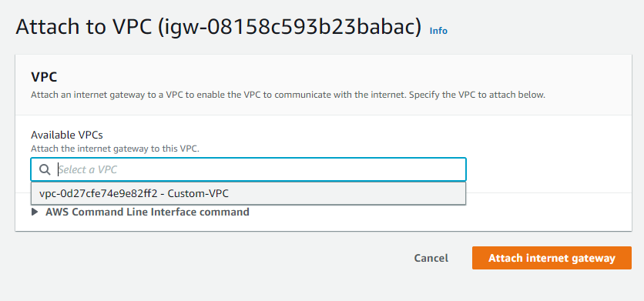The width and height of the screenshot is (644, 301).
Task: Click the vpc-0d27cfe74e9e82ff2 ID text in the option
Action: coord(98,194)
